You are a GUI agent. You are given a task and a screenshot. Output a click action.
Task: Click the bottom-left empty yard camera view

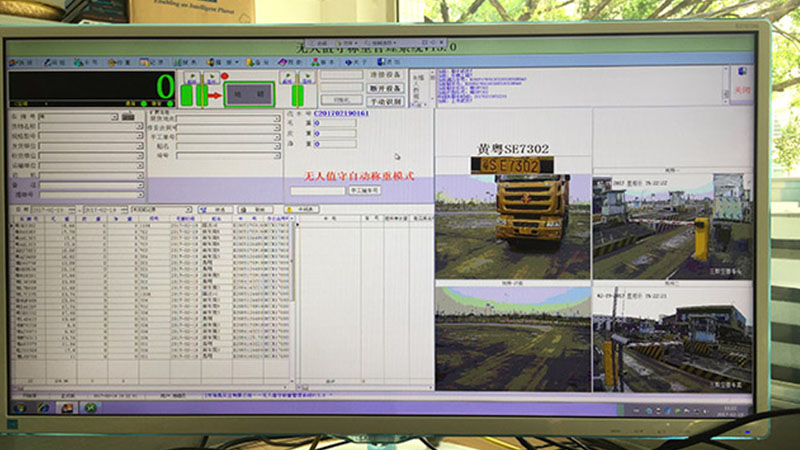[513, 339]
